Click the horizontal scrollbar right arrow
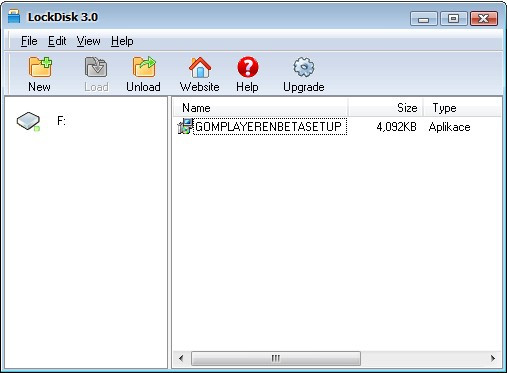This screenshot has width=507, height=373. pyautogui.click(x=493, y=359)
